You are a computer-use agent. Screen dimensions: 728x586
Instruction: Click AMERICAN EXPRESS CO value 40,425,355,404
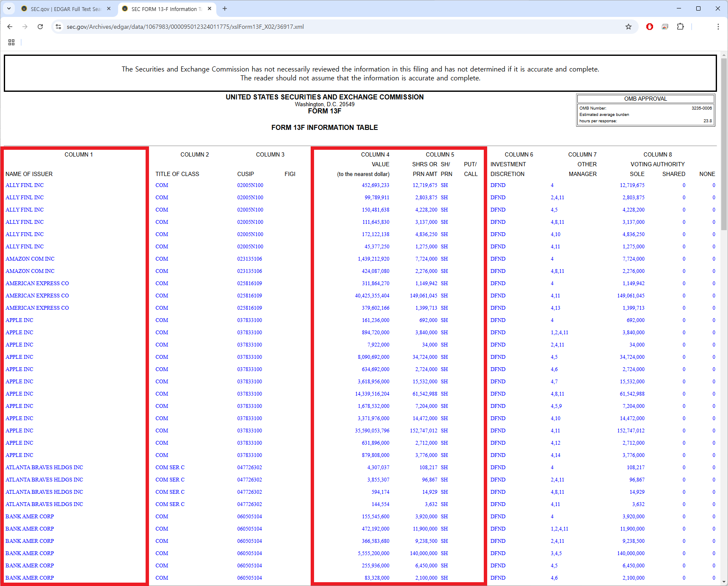click(x=372, y=296)
